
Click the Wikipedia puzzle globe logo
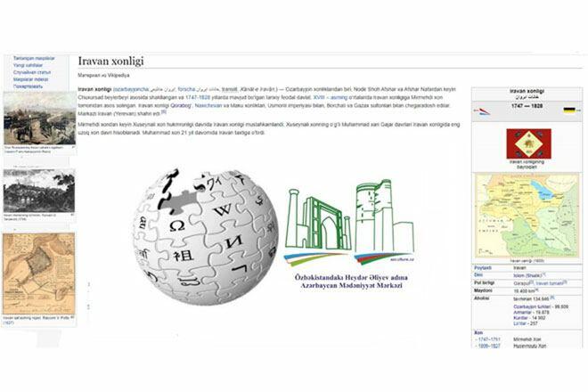tap(205, 237)
